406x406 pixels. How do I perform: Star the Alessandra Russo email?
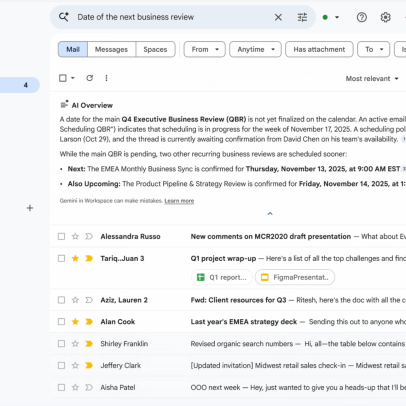tap(75, 236)
